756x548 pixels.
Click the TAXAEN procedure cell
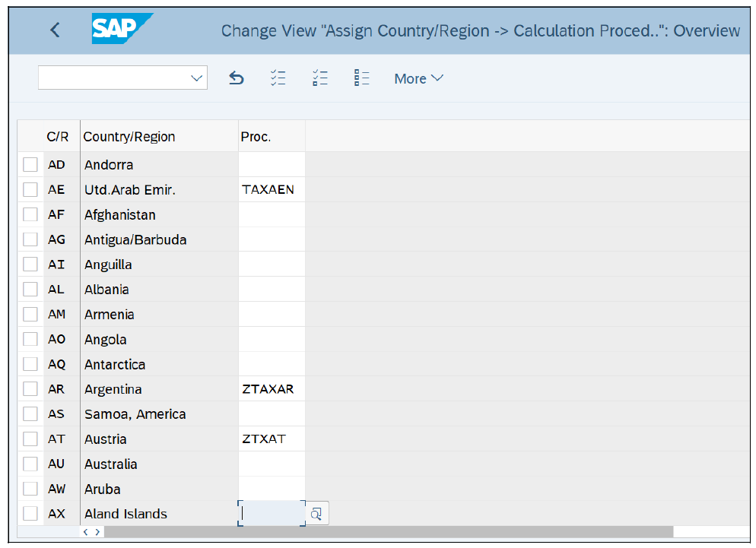(270, 190)
